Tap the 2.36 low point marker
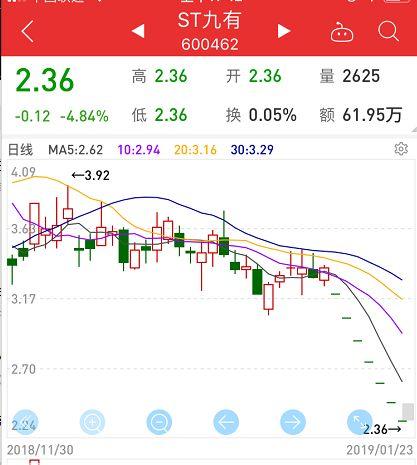Screen dimensions: 417x465 [382, 429]
